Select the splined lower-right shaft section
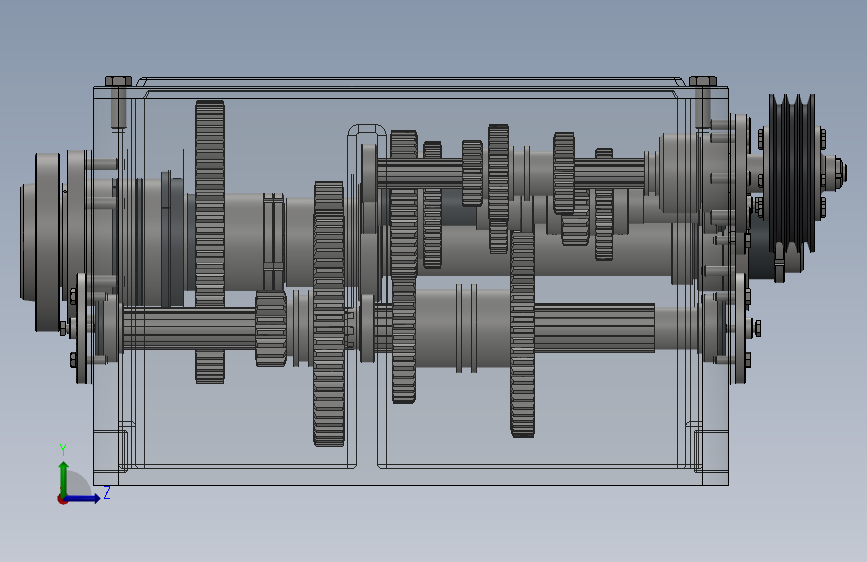867x562 pixels. [594, 327]
